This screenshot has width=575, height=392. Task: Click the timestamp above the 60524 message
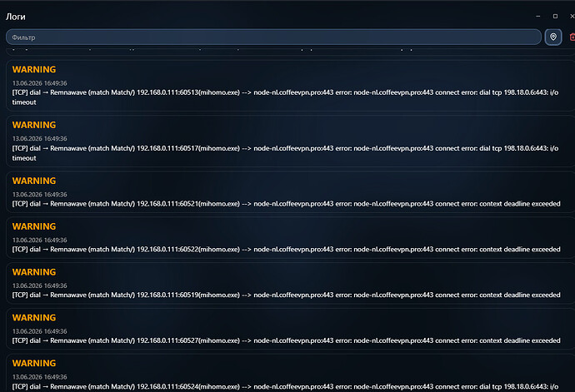(x=40, y=377)
